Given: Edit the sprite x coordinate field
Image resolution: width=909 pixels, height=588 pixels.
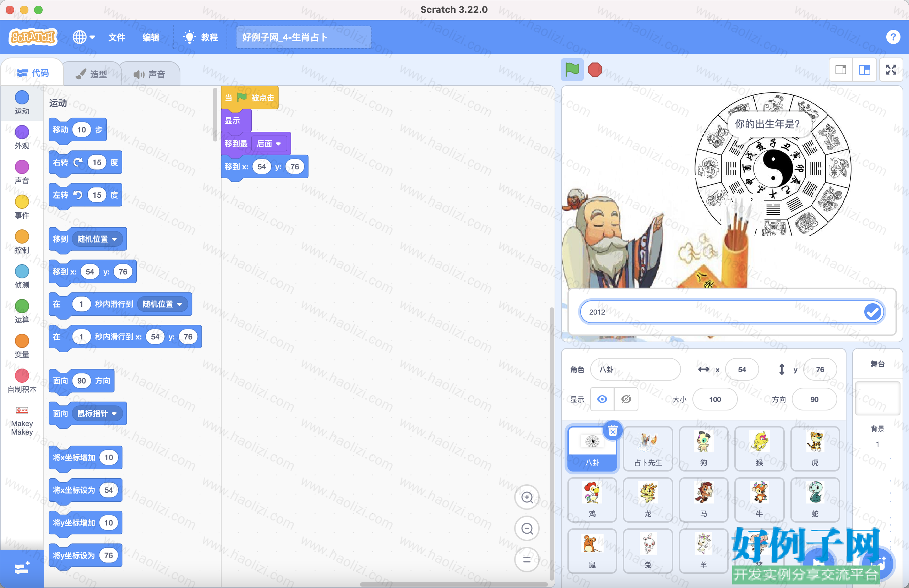Looking at the screenshot, I should coord(741,369).
